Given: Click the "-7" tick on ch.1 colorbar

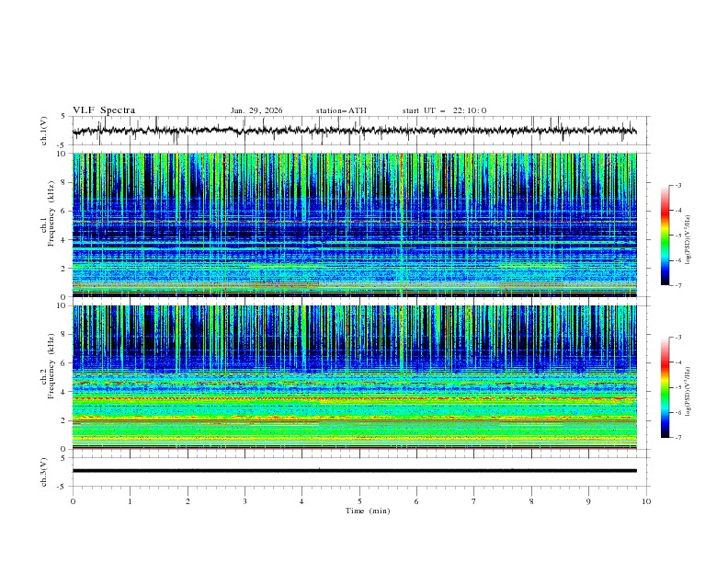Looking at the screenshot, I should (x=678, y=285).
